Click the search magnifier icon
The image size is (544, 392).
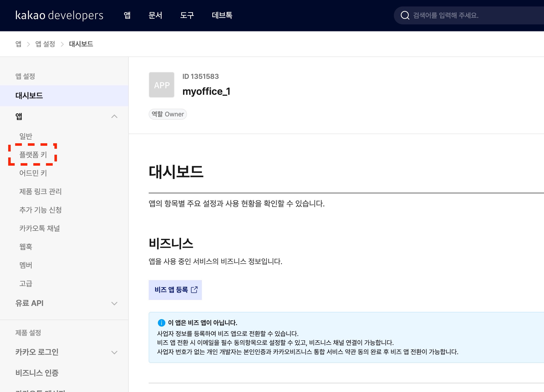point(405,15)
